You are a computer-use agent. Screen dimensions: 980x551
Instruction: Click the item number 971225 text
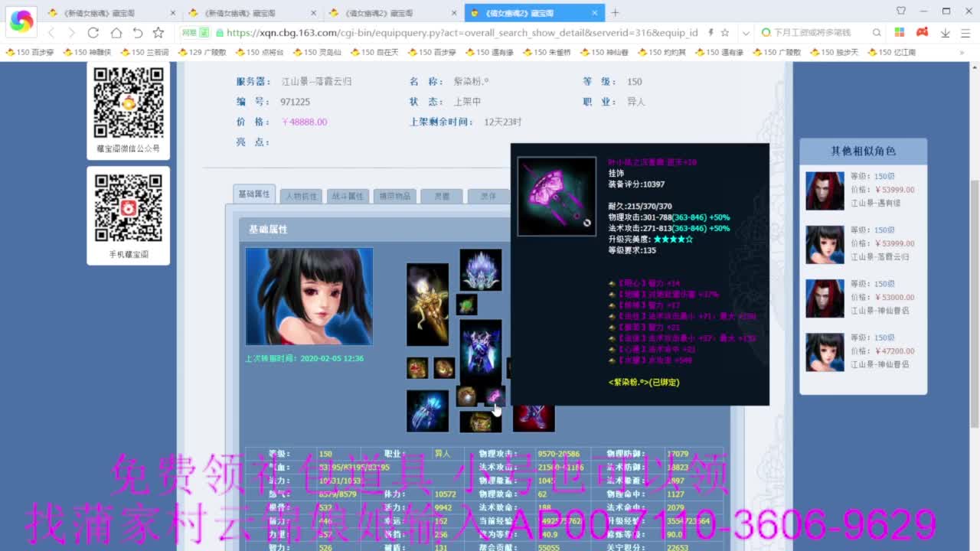[x=296, y=102]
